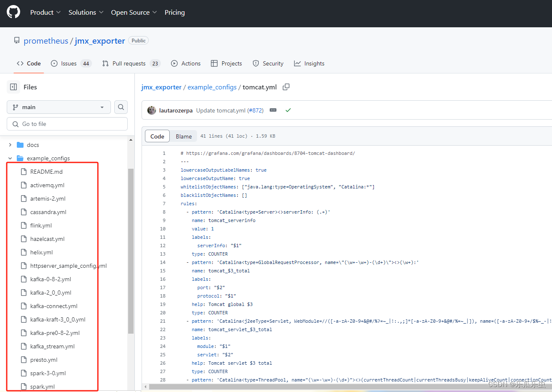The image size is (552, 392).
Task: Click the example_configs folder icon
Action: (20, 158)
